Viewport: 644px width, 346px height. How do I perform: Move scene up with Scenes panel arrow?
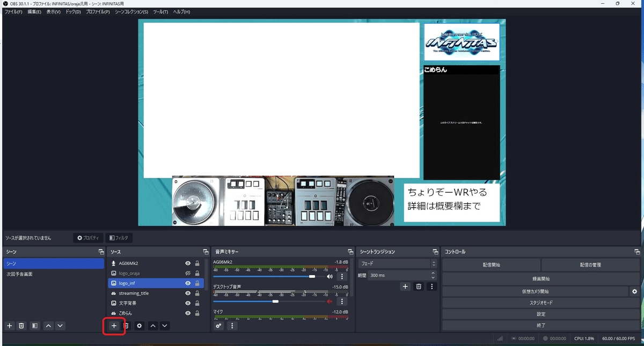tap(48, 326)
